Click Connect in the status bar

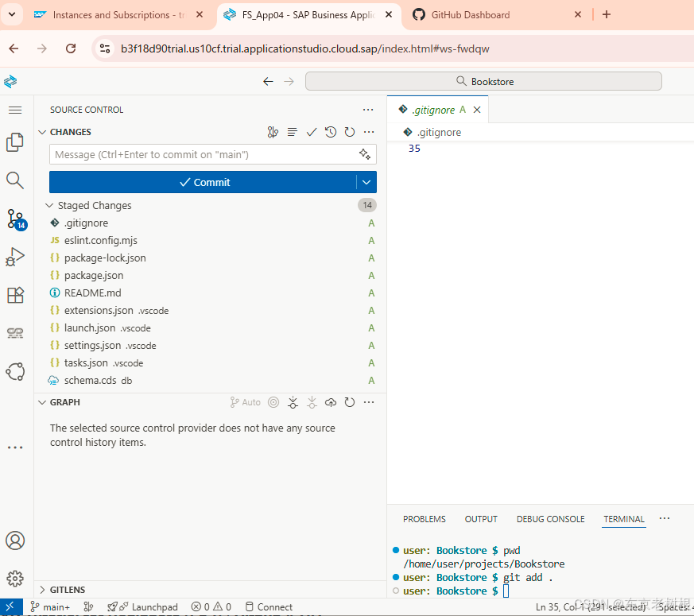[269, 607]
